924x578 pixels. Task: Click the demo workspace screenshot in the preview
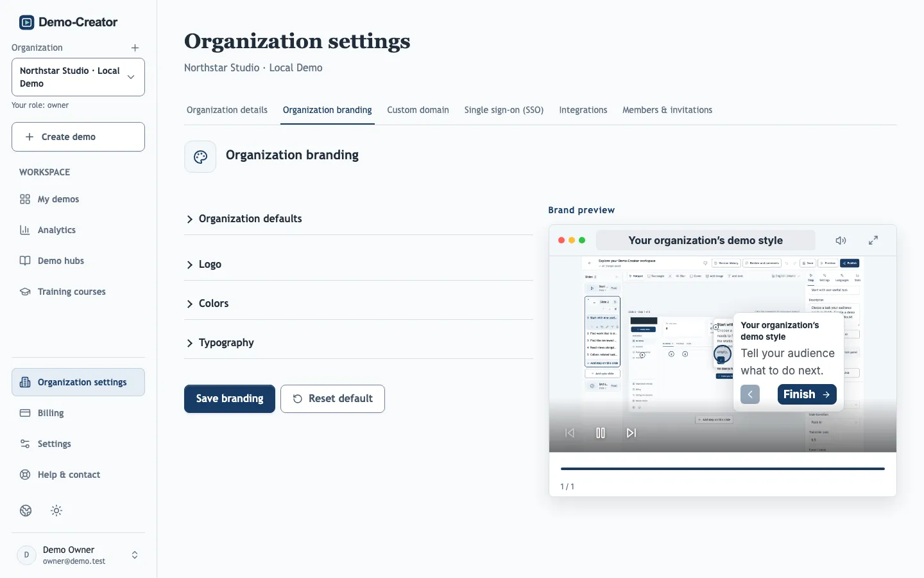(723, 354)
